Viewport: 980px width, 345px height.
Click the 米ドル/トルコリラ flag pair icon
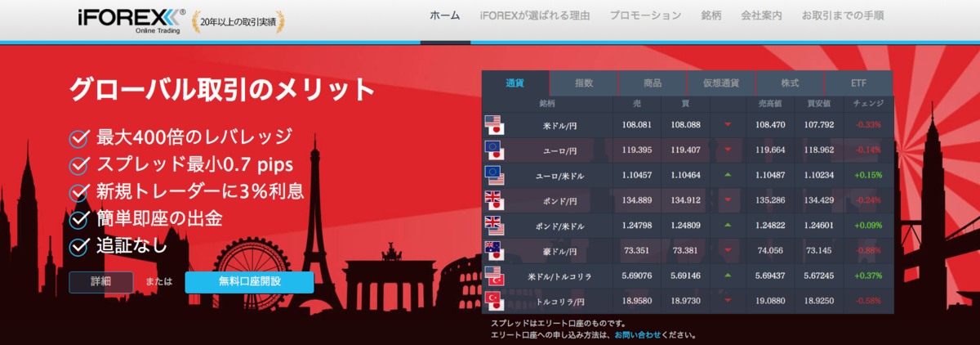[495, 276]
